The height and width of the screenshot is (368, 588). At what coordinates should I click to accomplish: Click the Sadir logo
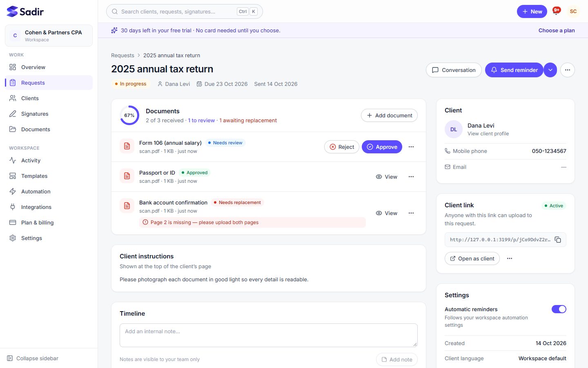point(25,11)
